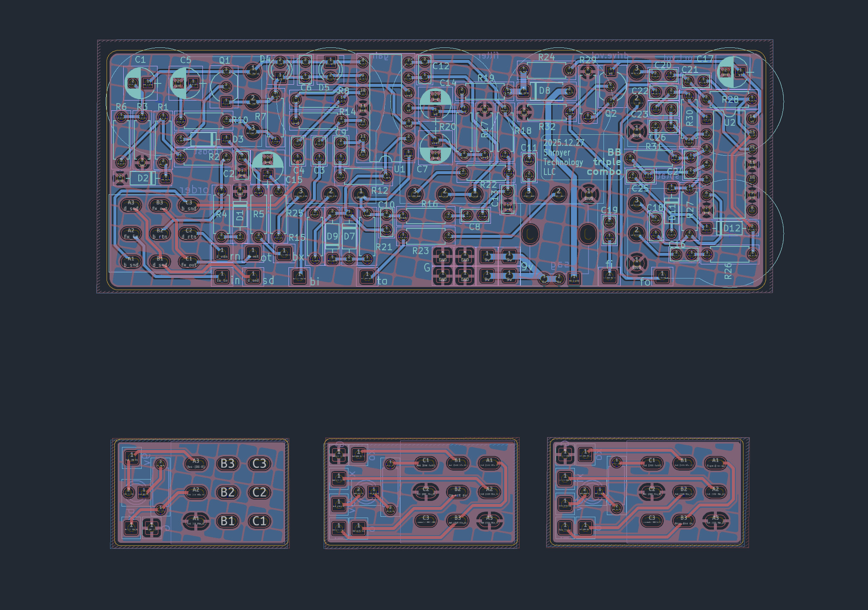Select the U2 IC reference label
This screenshot has width=868, height=610.
(x=729, y=123)
